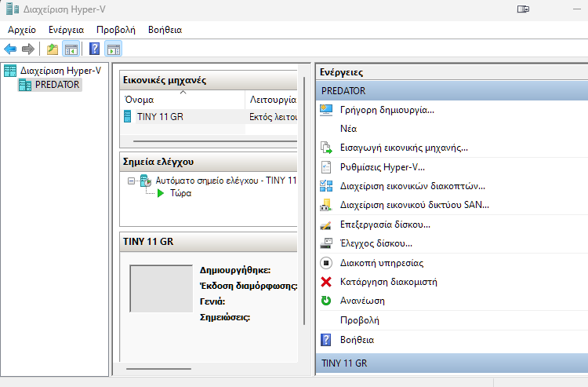Click the virtual machines list horizontal scrollbar
588x387 pixels.
215,141
